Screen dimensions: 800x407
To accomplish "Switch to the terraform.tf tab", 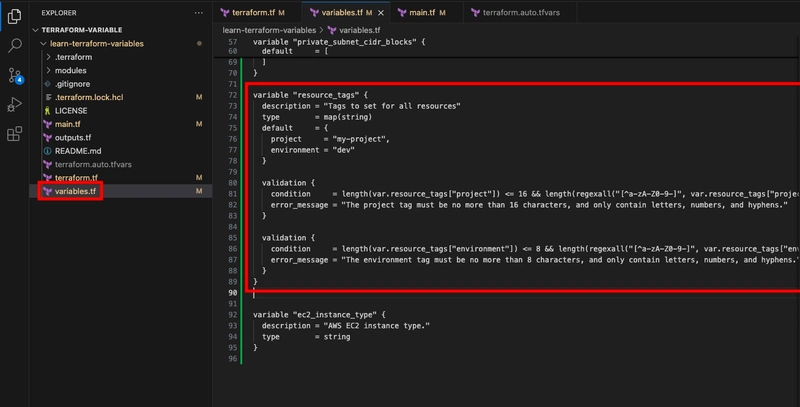I will [253, 13].
